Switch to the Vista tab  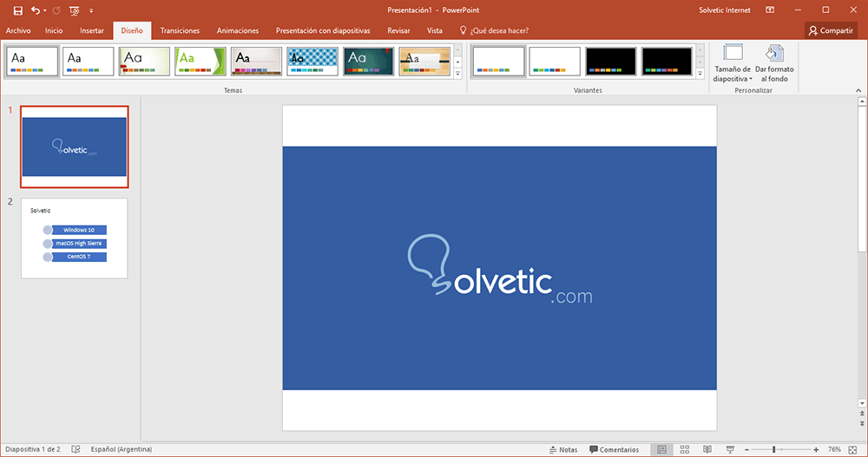click(435, 30)
